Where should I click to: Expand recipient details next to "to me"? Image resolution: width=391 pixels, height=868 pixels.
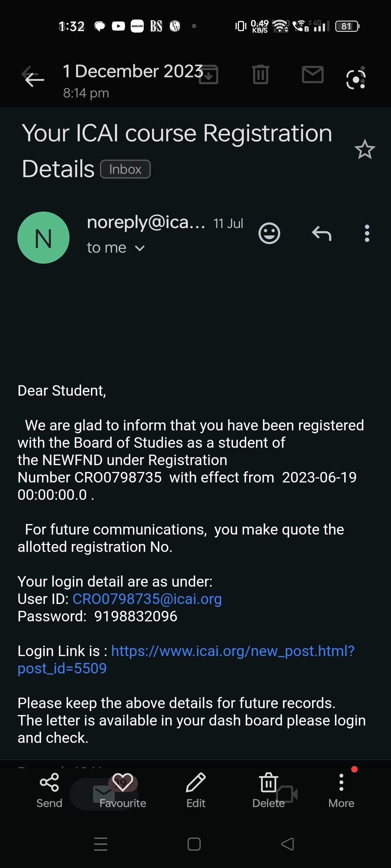coord(140,248)
